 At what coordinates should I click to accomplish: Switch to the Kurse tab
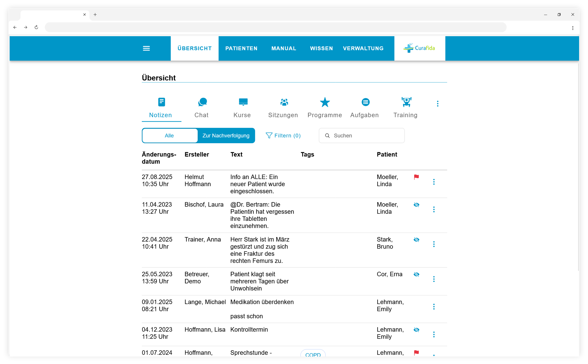(x=242, y=108)
